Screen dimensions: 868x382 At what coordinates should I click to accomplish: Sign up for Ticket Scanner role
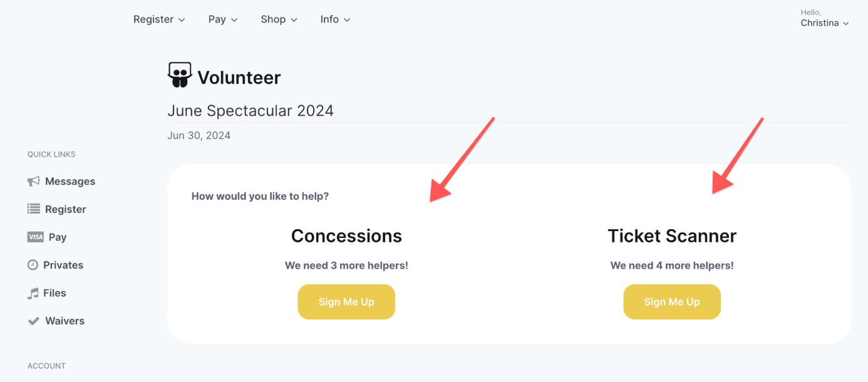(672, 302)
